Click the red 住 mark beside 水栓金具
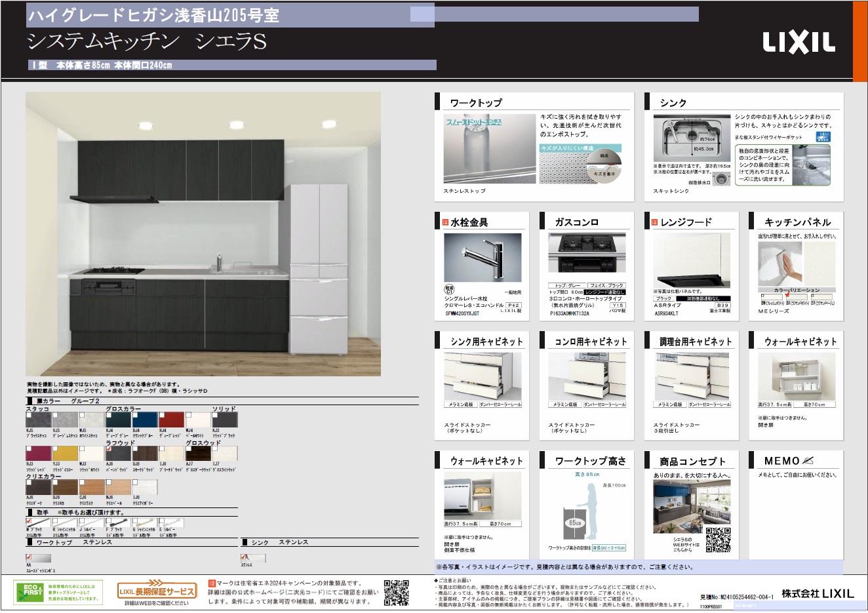 click(445, 222)
